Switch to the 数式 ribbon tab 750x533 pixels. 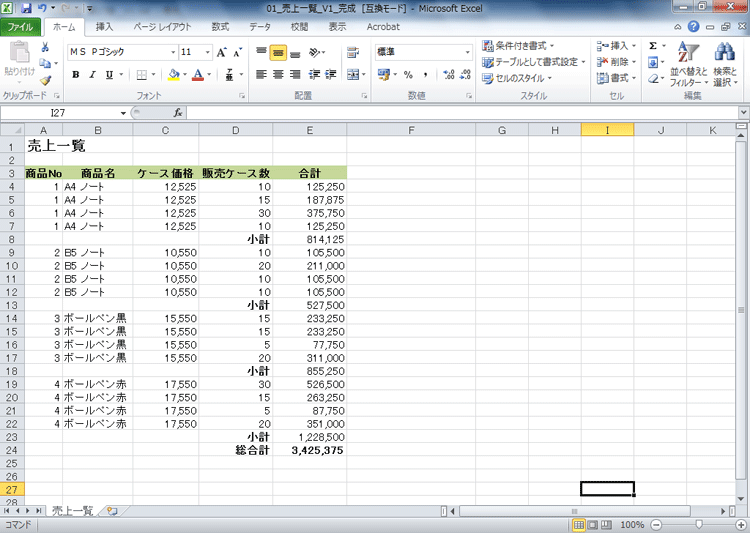tap(220, 27)
